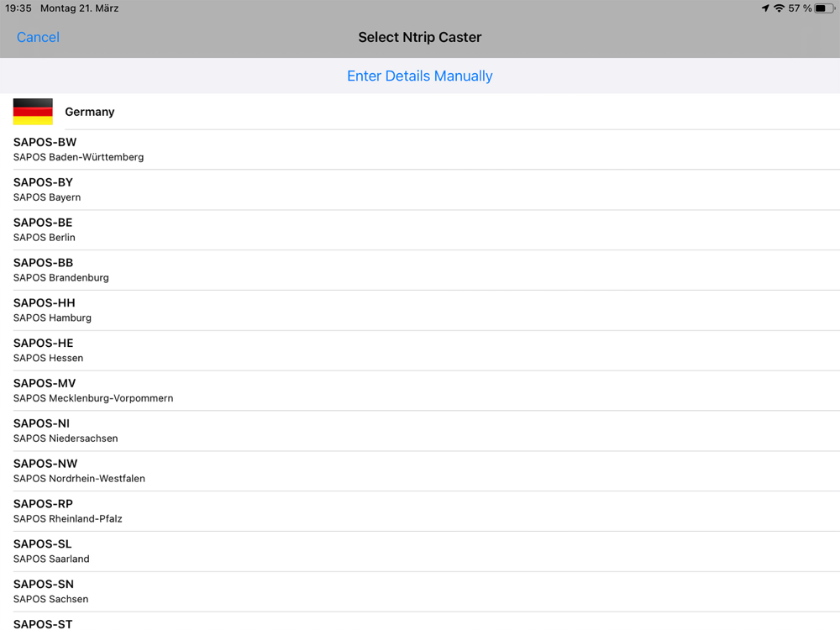
Task: Tap the 19:35 clock in status bar
Action: tap(18, 8)
